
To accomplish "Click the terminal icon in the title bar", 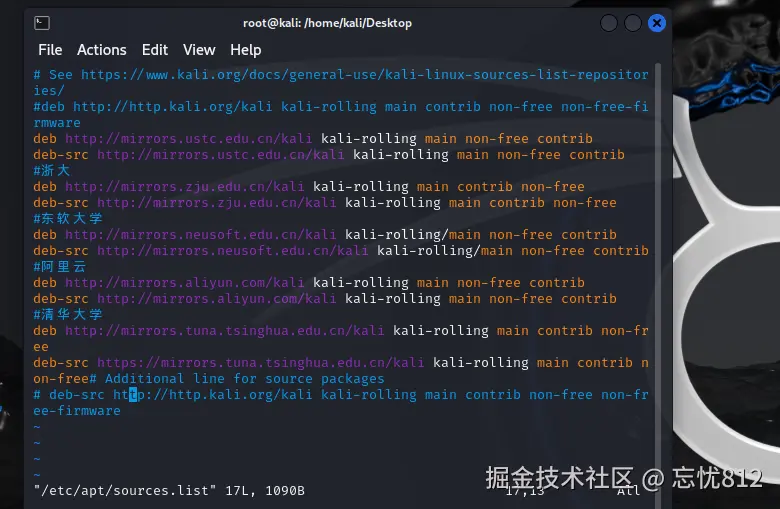I will tap(42, 23).
